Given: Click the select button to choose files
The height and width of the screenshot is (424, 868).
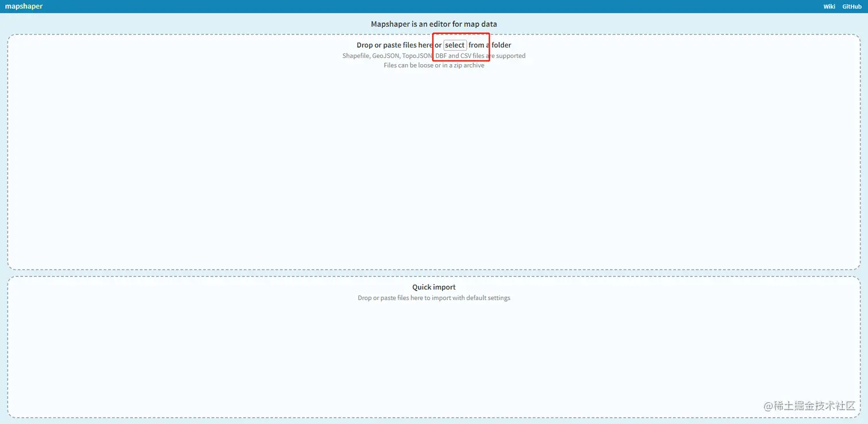Looking at the screenshot, I should pyautogui.click(x=455, y=45).
